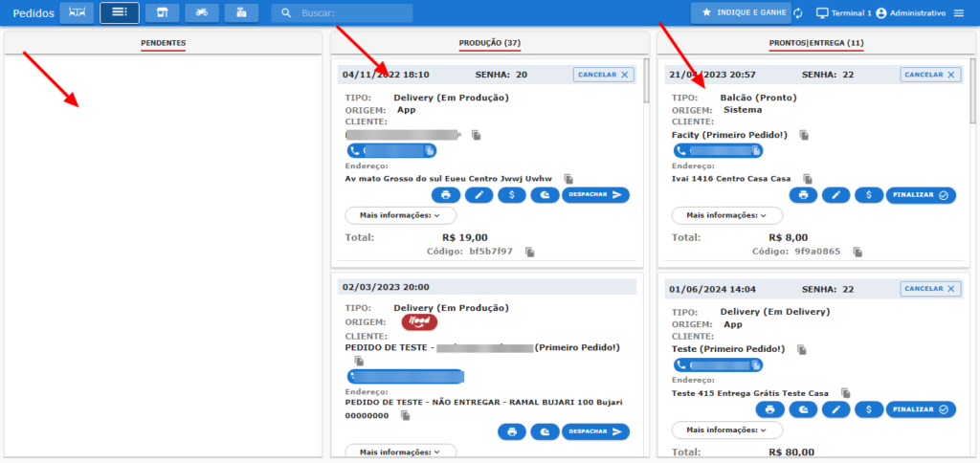Click the Buscar search field

342,13
